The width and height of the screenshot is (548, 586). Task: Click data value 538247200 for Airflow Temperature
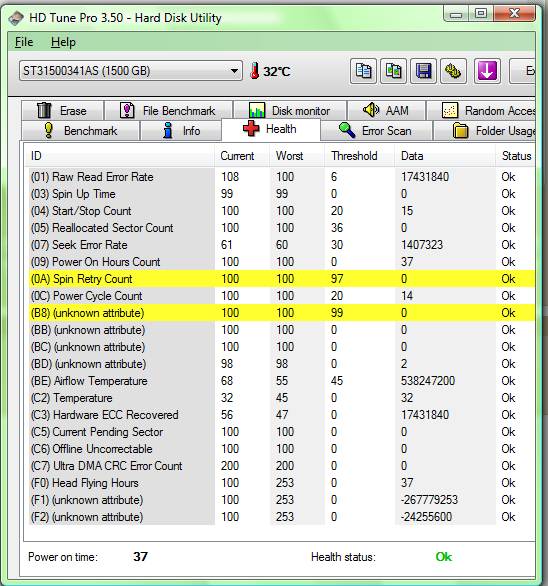coord(428,381)
